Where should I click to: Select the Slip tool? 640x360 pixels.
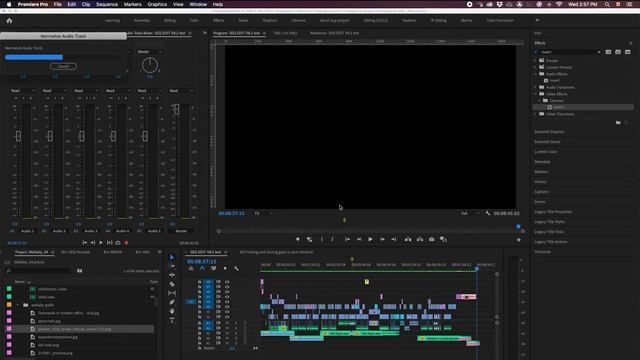pos(172,293)
